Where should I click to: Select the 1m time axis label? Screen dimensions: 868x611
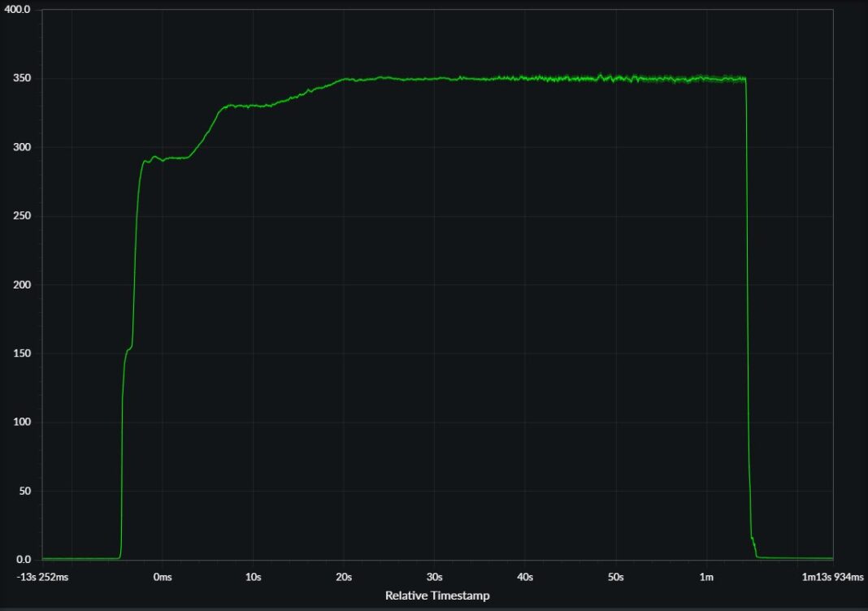coord(706,577)
